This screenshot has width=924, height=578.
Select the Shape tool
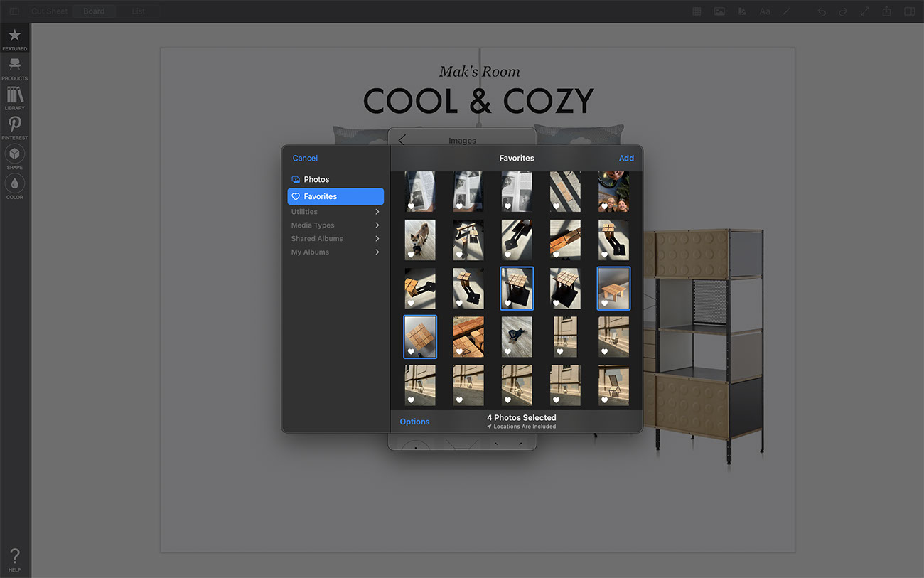pyautogui.click(x=14, y=157)
